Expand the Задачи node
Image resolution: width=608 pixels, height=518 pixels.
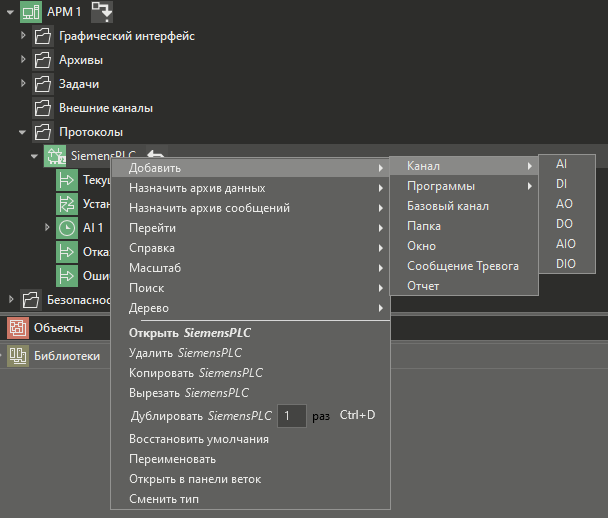tap(23, 83)
